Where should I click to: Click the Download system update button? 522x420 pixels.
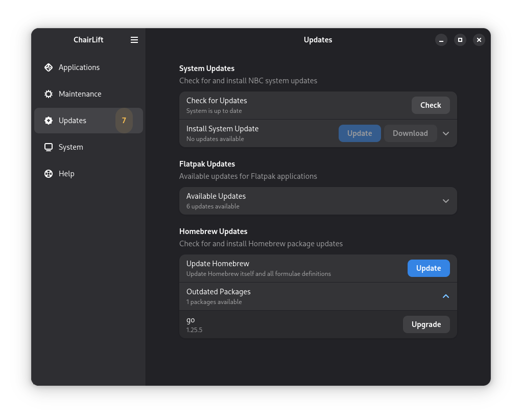click(410, 133)
